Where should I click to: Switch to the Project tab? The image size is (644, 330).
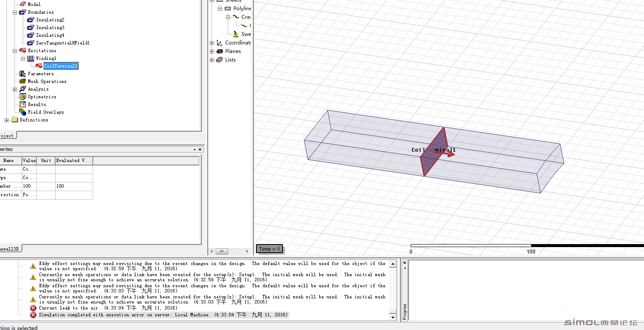point(7,136)
